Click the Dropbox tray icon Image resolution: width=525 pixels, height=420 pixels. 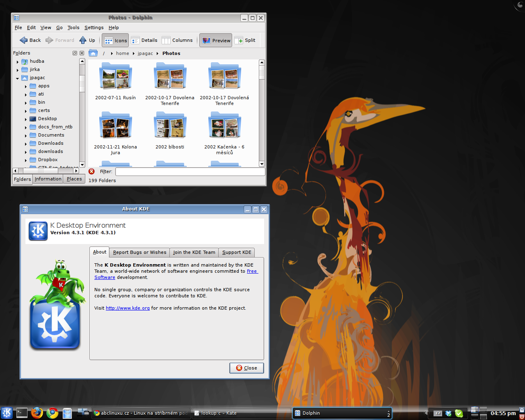point(448,413)
